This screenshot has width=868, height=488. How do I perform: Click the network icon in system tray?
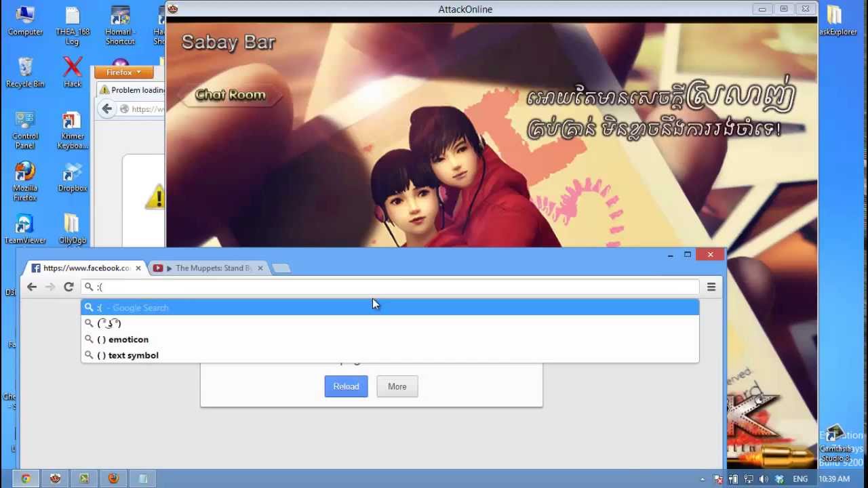tap(749, 479)
